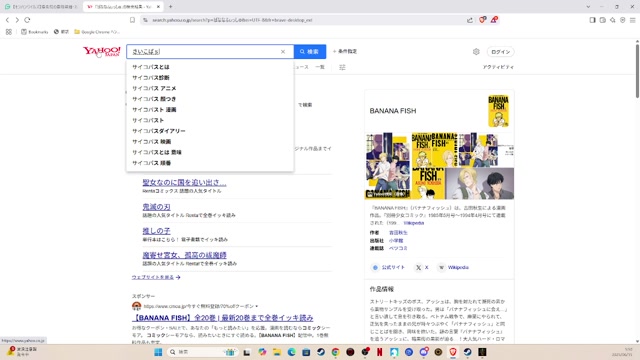Click the blue 検索 search button
This screenshot has width=640, height=360.
pyautogui.click(x=310, y=51)
